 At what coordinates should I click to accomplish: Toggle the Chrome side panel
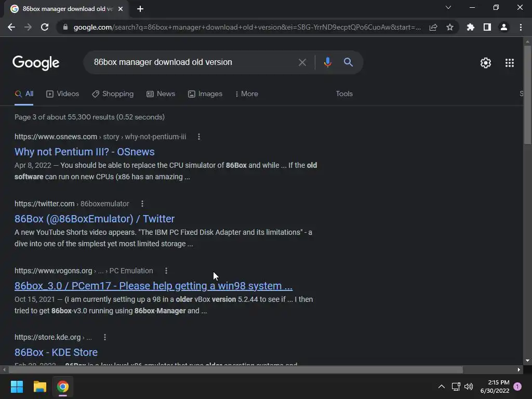[x=487, y=27]
